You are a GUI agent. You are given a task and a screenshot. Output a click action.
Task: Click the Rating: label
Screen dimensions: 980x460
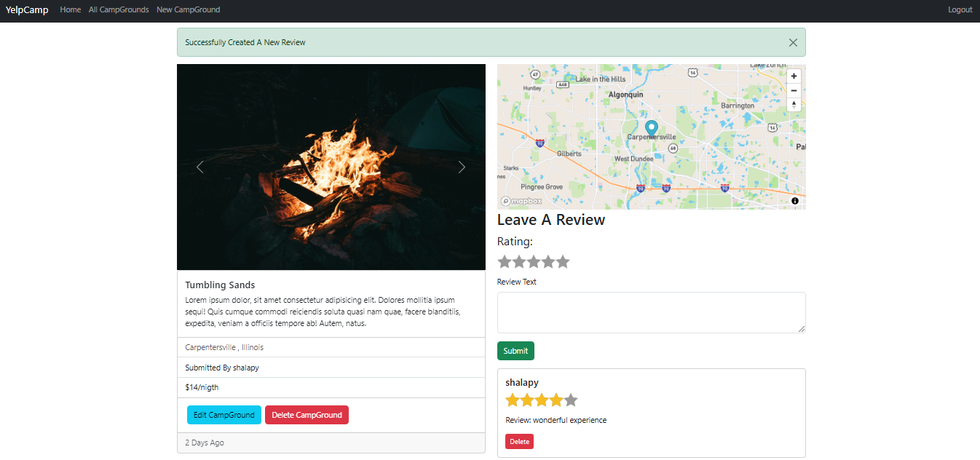point(515,242)
